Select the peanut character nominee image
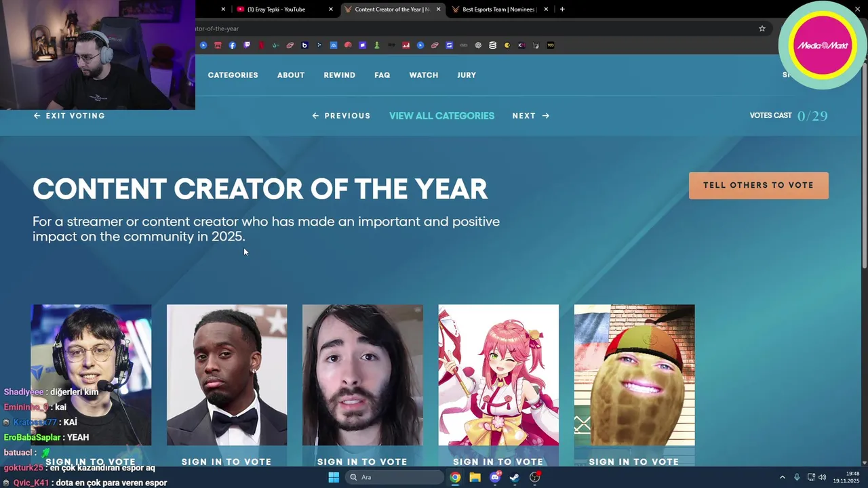The height and width of the screenshot is (488, 868). (x=634, y=375)
